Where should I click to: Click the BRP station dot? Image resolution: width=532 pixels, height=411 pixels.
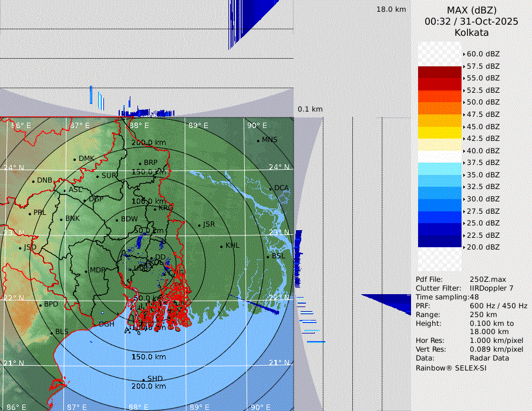140,163
